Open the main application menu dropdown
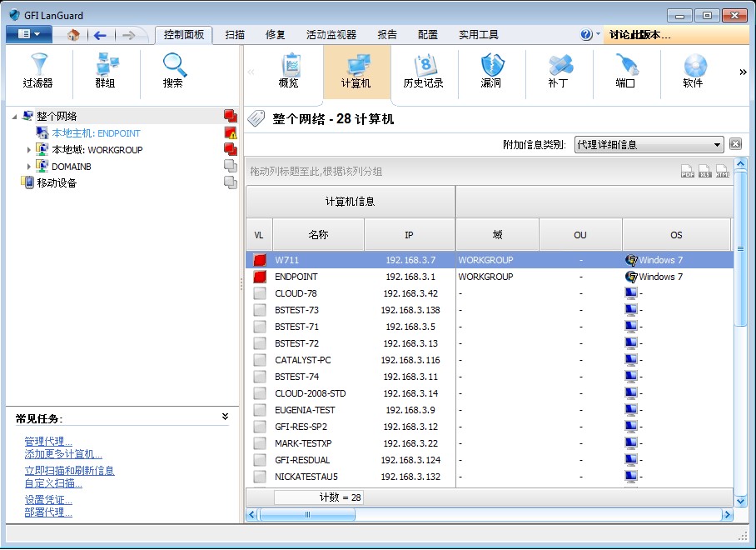The height and width of the screenshot is (550, 756). tap(29, 34)
